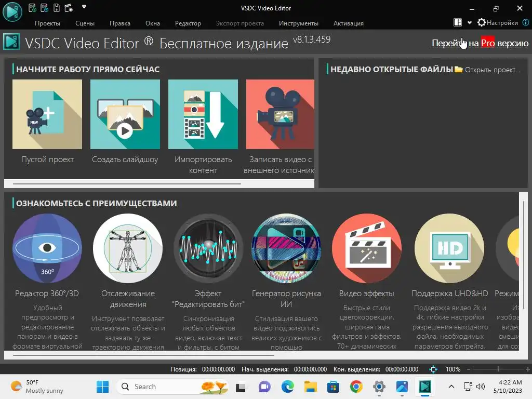Open the Photos app on taskbar
Screen dimensions: 532x399
coord(402,387)
